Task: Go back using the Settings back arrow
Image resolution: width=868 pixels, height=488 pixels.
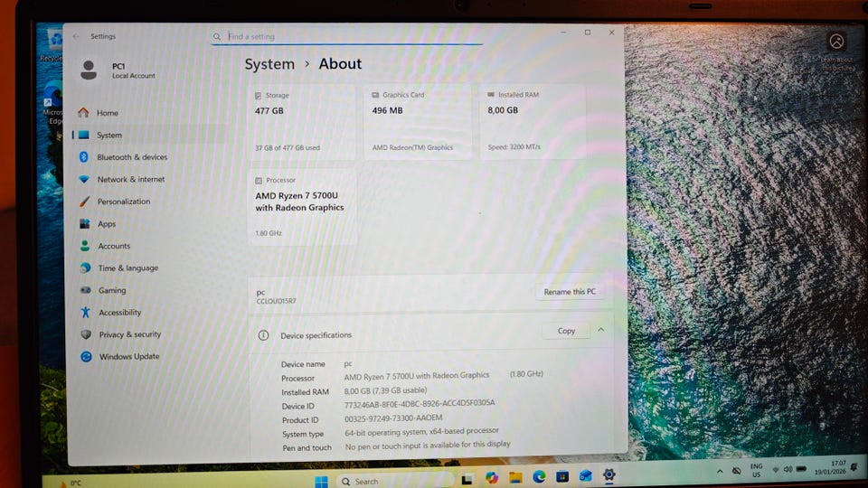Action: click(x=76, y=36)
